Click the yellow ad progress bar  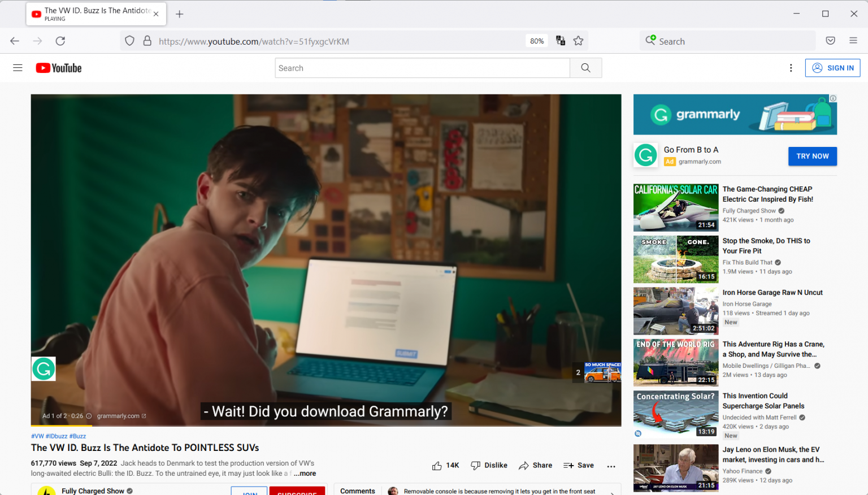(x=61, y=425)
